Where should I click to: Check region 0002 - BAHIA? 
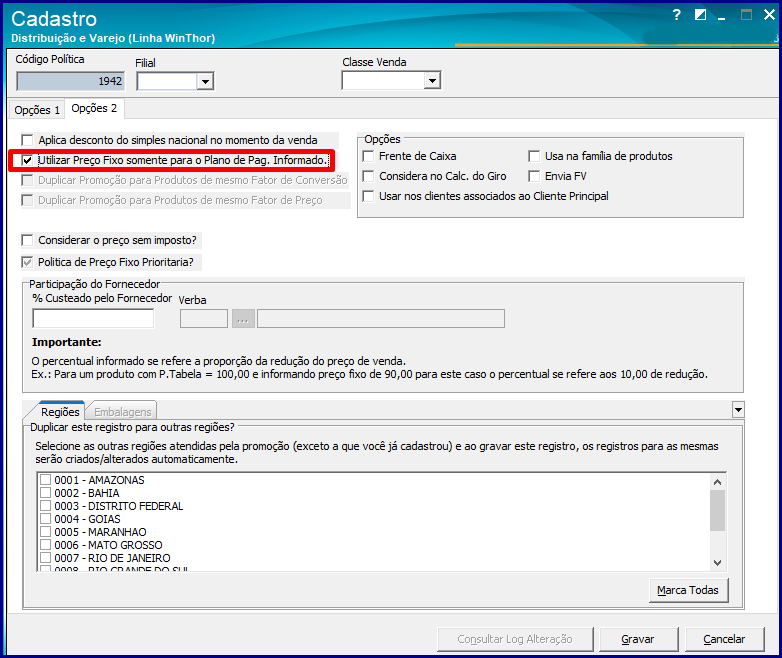pos(45,493)
